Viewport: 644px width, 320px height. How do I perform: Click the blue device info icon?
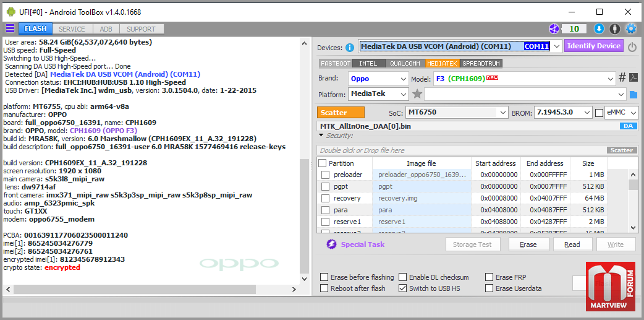(x=350, y=47)
